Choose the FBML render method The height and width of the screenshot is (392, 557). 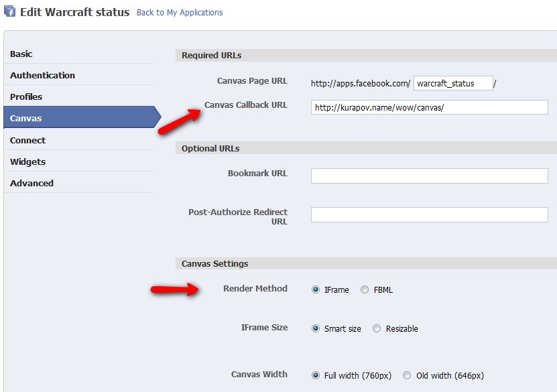[x=365, y=290]
